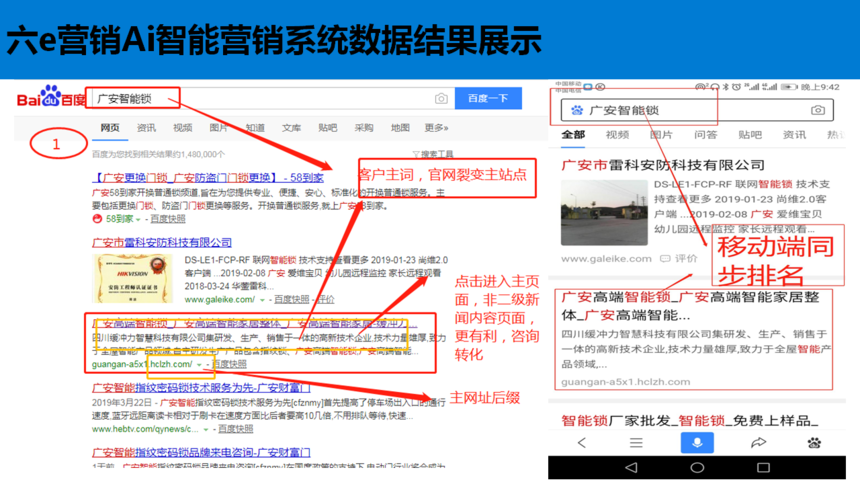The height and width of the screenshot is (484, 860).
Task: Tap the share arrow in mobile toolbar
Action: [758, 442]
